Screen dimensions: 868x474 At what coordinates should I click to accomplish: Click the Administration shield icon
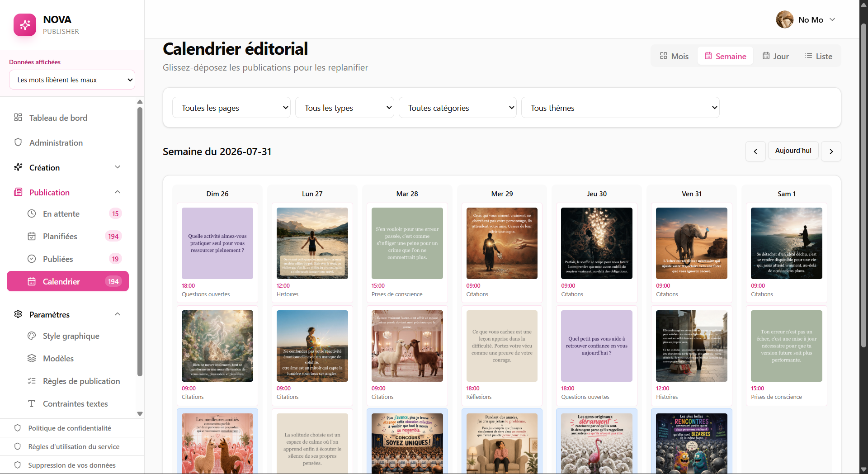18,142
